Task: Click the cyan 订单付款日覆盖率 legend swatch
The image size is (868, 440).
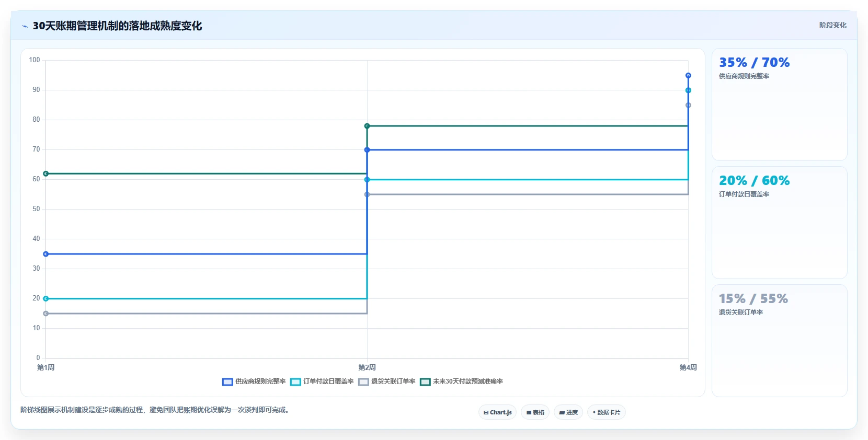Action: (x=295, y=382)
